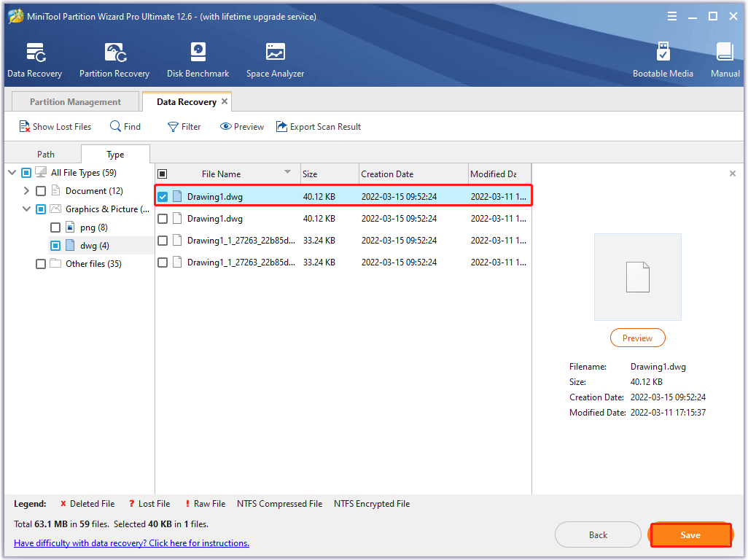The width and height of the screenshot is (748, 560).
Task: Open the Filter options
Action: (x=184, y=126)
